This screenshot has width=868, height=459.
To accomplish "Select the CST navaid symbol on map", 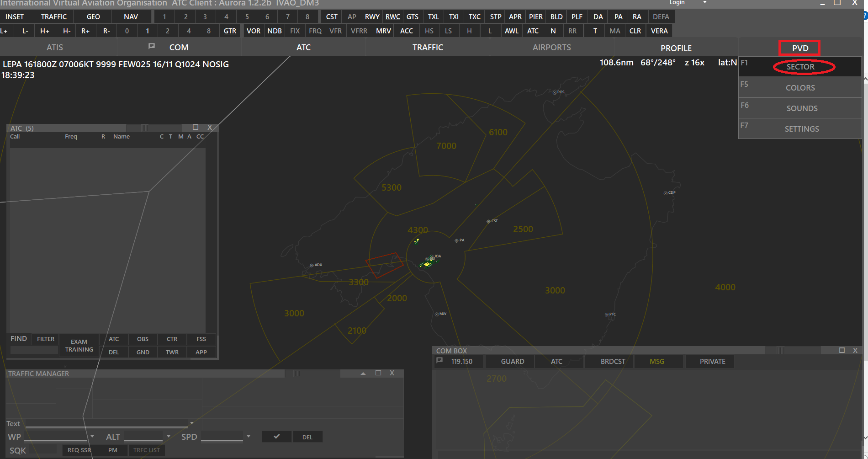I will coord(488,221).
